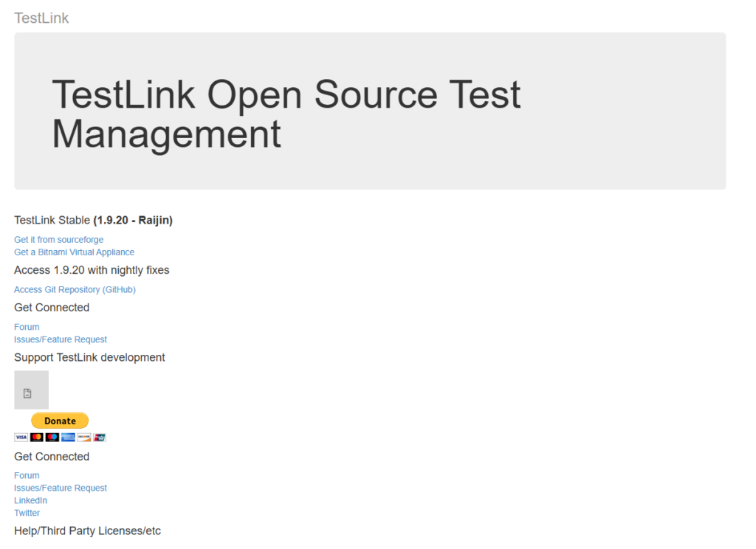Click the Maestro card icon
756x549 pixels.
pos(52,438)
